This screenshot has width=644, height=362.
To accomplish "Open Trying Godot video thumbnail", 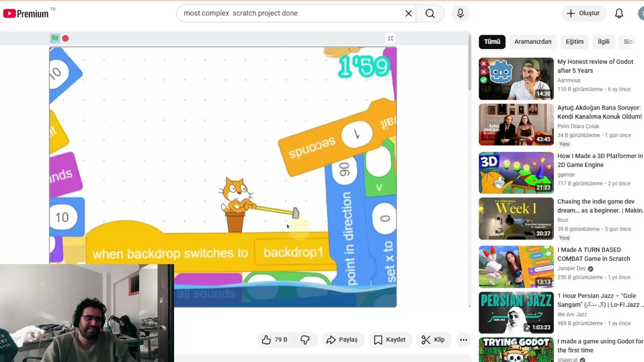I will click(516, 350).
